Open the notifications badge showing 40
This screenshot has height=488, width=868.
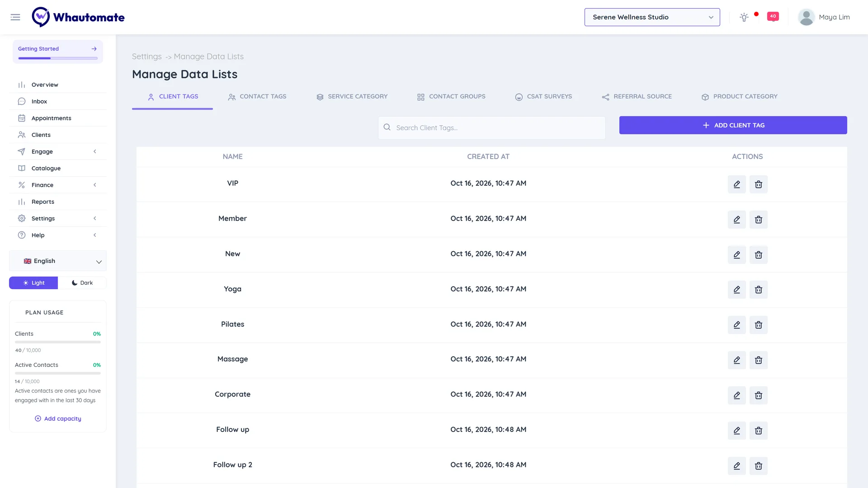(773, 16)
